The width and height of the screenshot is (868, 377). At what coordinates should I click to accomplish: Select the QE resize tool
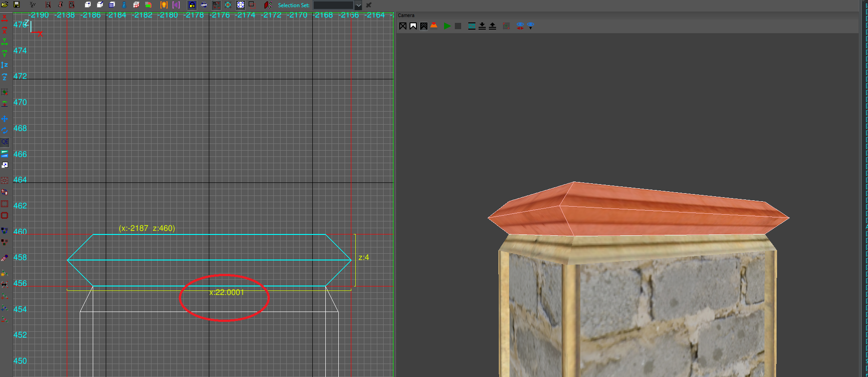pos(5,142)
